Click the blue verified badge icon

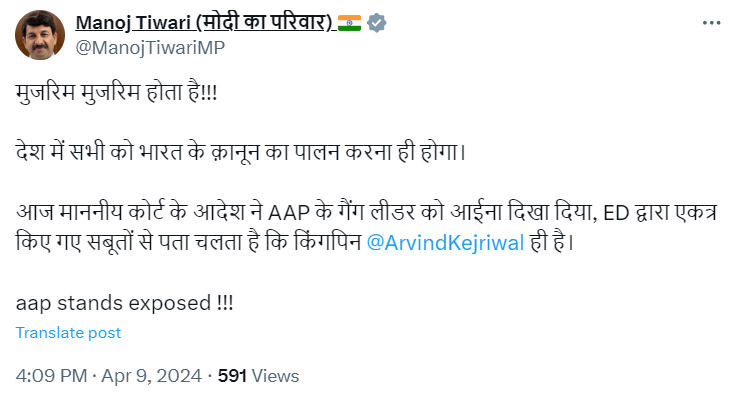[x=376, y=22]
